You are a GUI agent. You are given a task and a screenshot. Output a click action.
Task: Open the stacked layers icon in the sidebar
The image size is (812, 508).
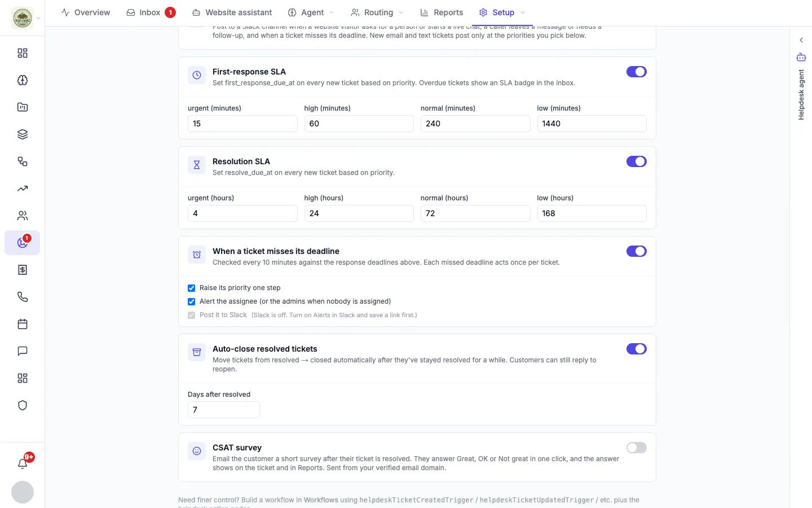[23, 134]
